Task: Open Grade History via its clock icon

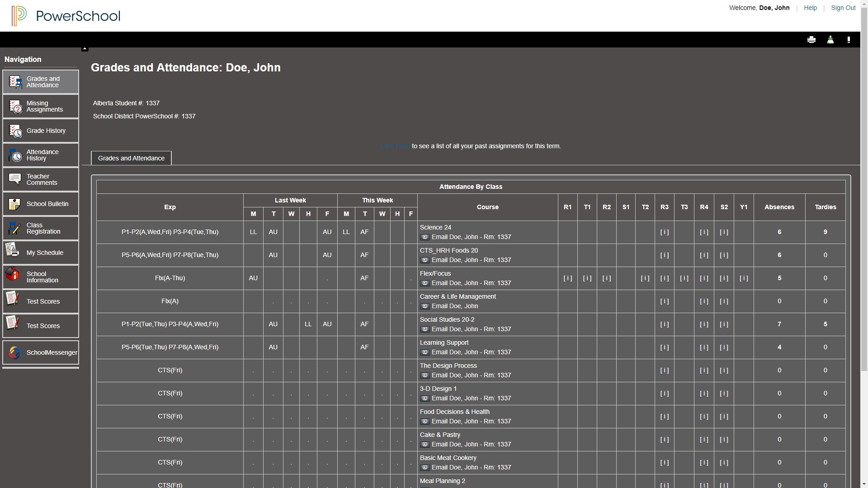Action: click(15, 131)
